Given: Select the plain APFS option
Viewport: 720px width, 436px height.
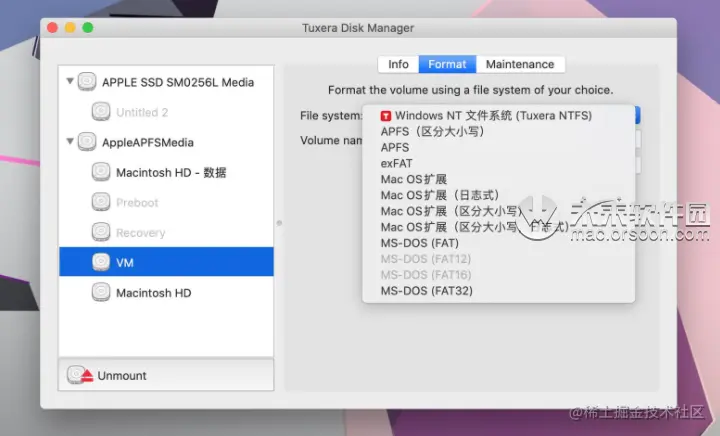Looking at the screenshot, I should tap(498, 147).
